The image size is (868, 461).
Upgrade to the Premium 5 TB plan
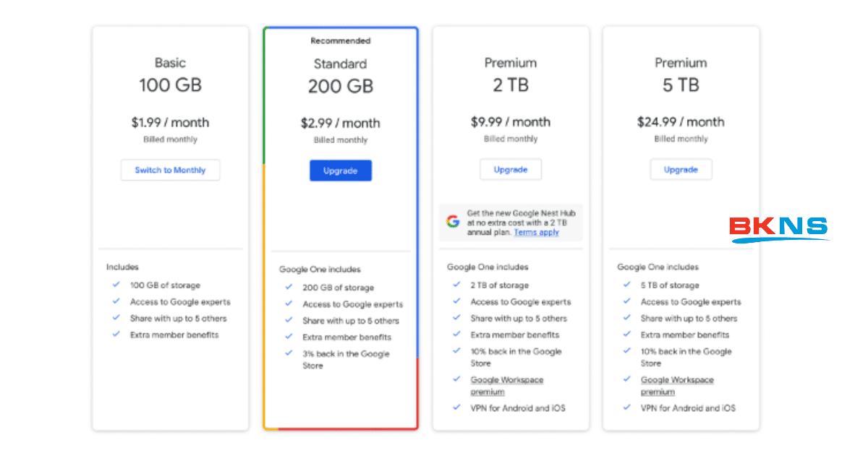click(681, 170)
